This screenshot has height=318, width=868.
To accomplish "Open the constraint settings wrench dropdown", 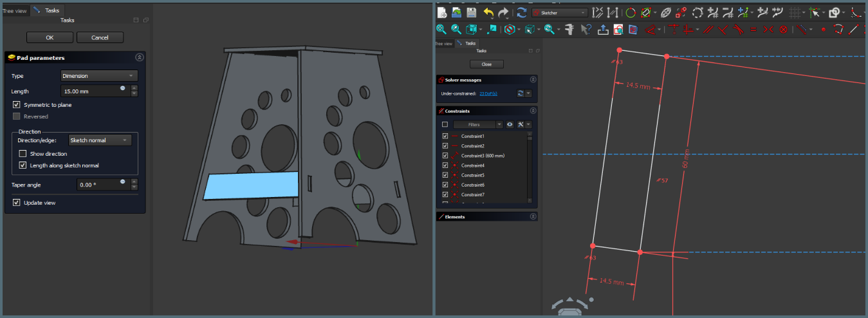I will [x=523, y=124].
